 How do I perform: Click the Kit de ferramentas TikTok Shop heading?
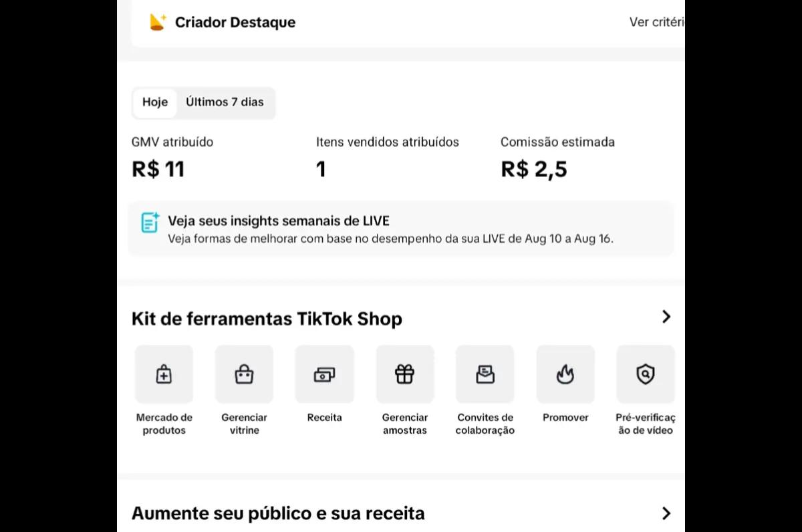[x=267, y=319]
